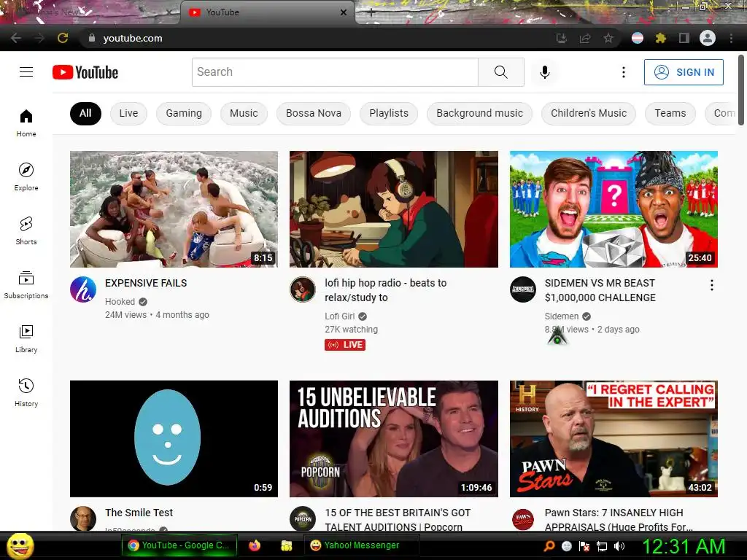Play the lofi girl thumbnail
Screen dimensions: 747x560
394,209
